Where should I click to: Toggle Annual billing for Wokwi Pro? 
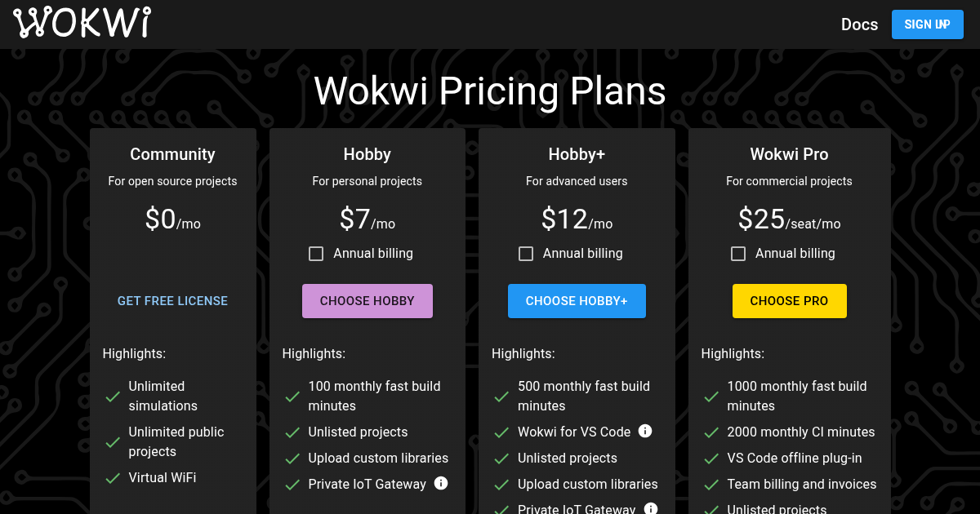(x=738, y=254)
